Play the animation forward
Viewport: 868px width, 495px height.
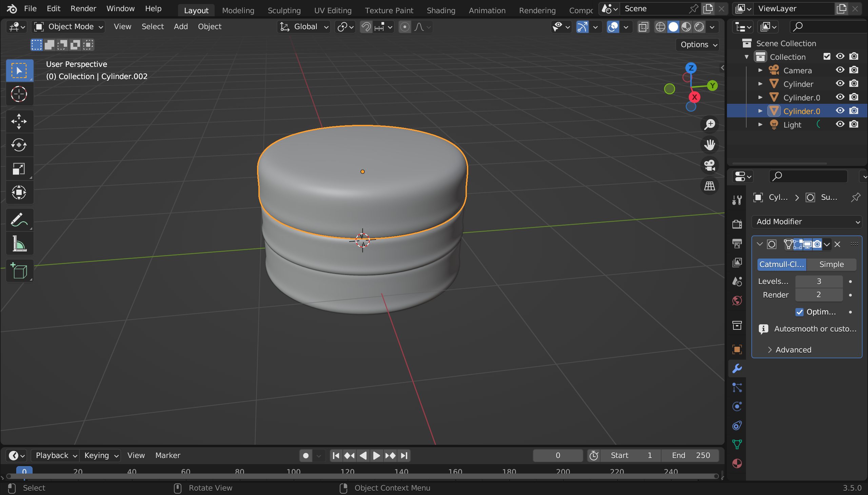(x=376, y=456)
